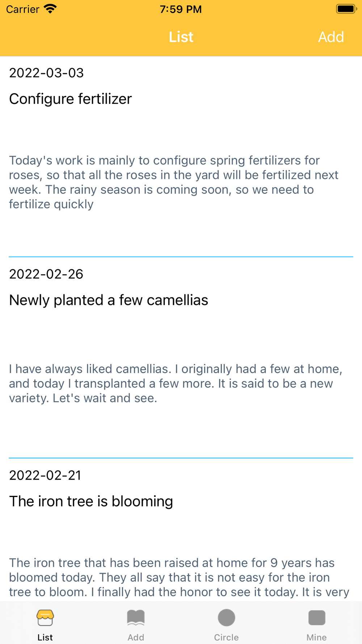Tap the Wi-Fi status icon
The height and width of the screenshot is (644, 362).
pos(50,9)
